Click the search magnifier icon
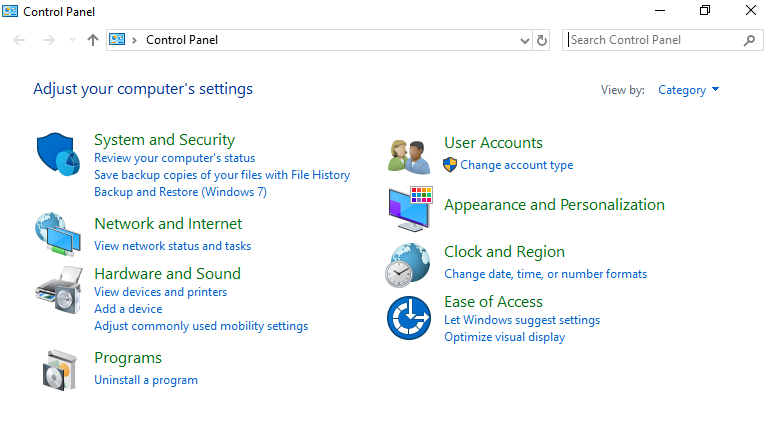Viewport: 771px width, 429px height. pos(749,40)
